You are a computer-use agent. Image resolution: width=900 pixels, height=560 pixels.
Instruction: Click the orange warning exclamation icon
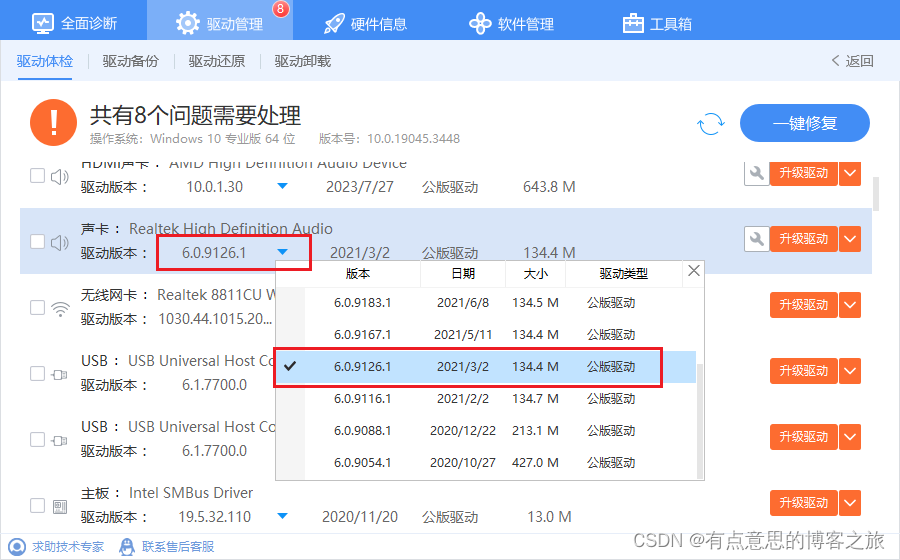53,122
